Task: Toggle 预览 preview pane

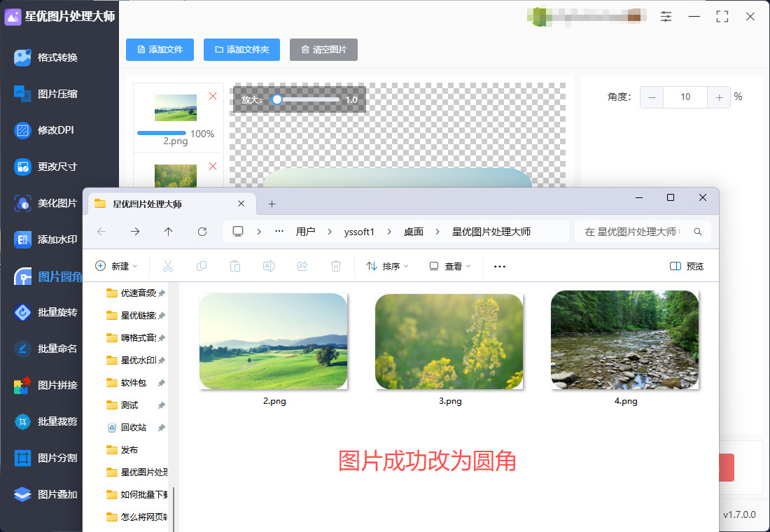Action: [x=687, y=266]
